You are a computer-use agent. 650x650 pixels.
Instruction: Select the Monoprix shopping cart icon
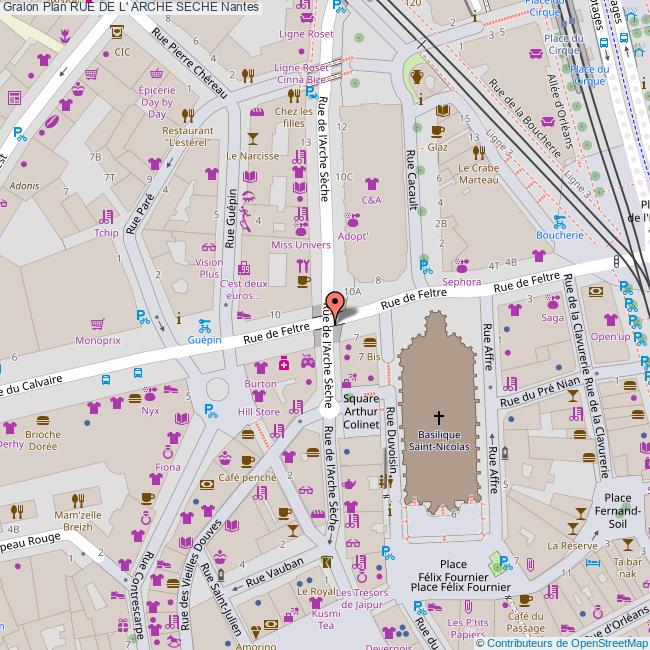click(97, 324)
